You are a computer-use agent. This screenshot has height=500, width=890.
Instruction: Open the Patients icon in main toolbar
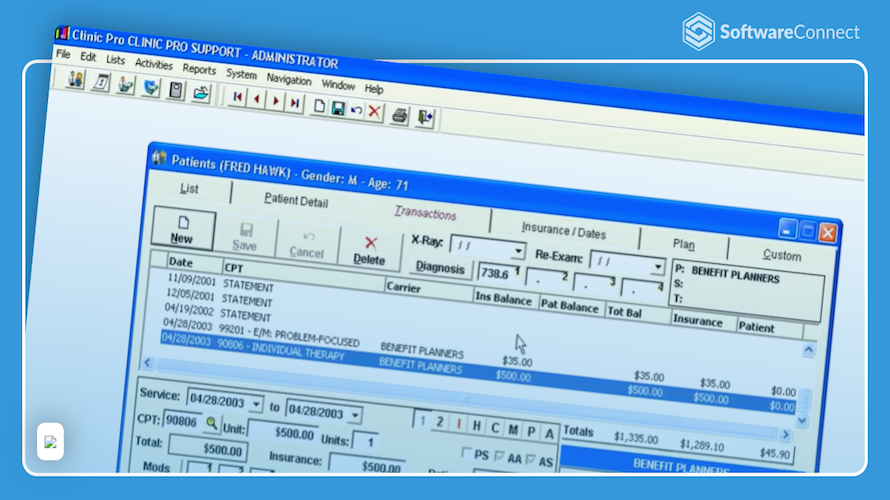click(75, 79)
